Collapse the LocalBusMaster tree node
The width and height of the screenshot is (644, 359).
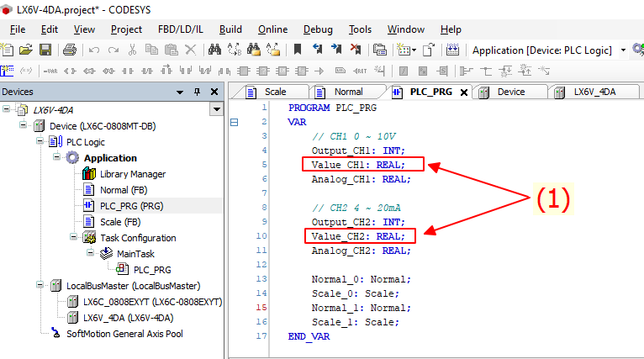(41, 286)
